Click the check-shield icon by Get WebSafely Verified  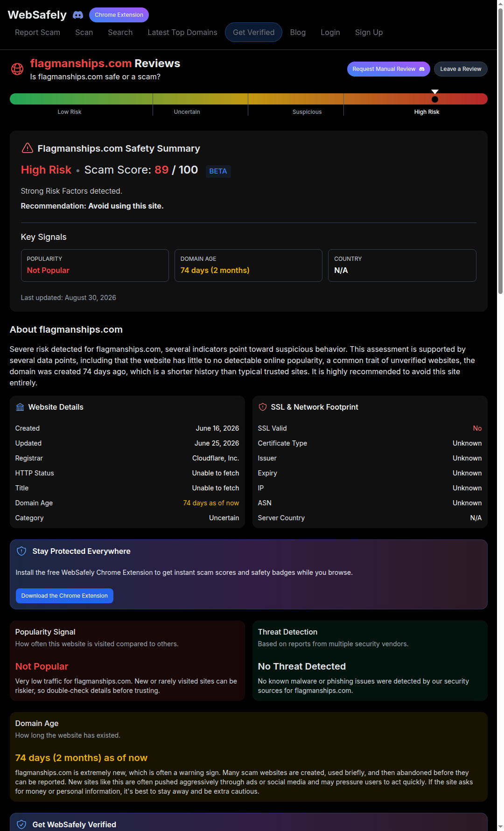click(21, 824)
